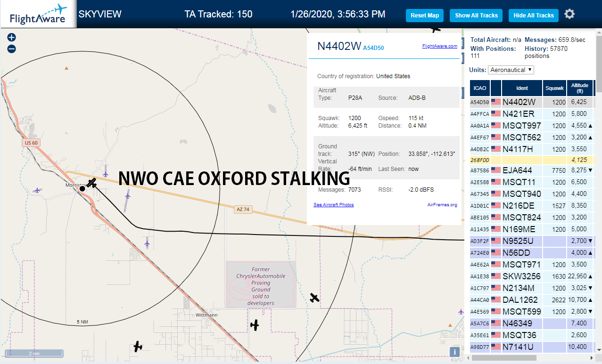The width and height of the screenshot is (602, 364).
Task: Select N4402W row in table
Action: [532, 102]
